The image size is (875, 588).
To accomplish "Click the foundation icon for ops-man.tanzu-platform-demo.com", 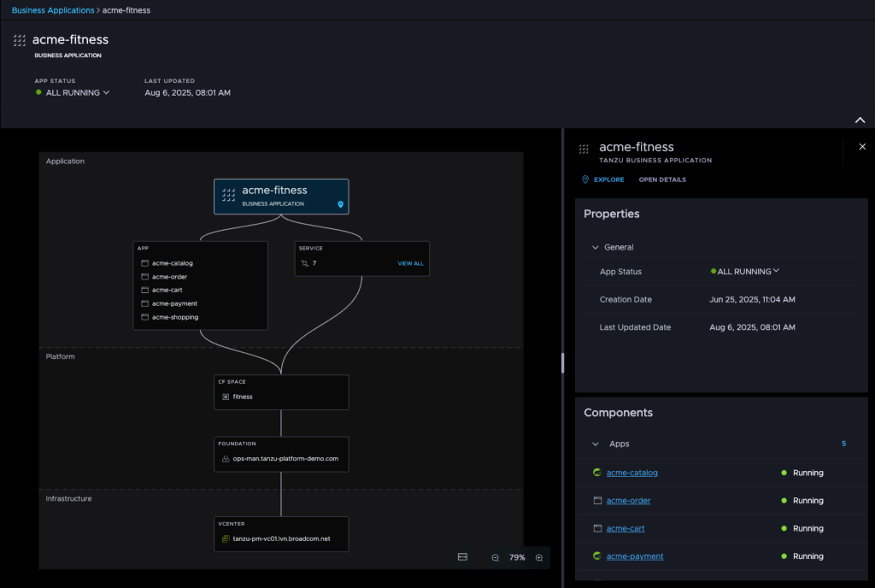I will tap(226, 458).
